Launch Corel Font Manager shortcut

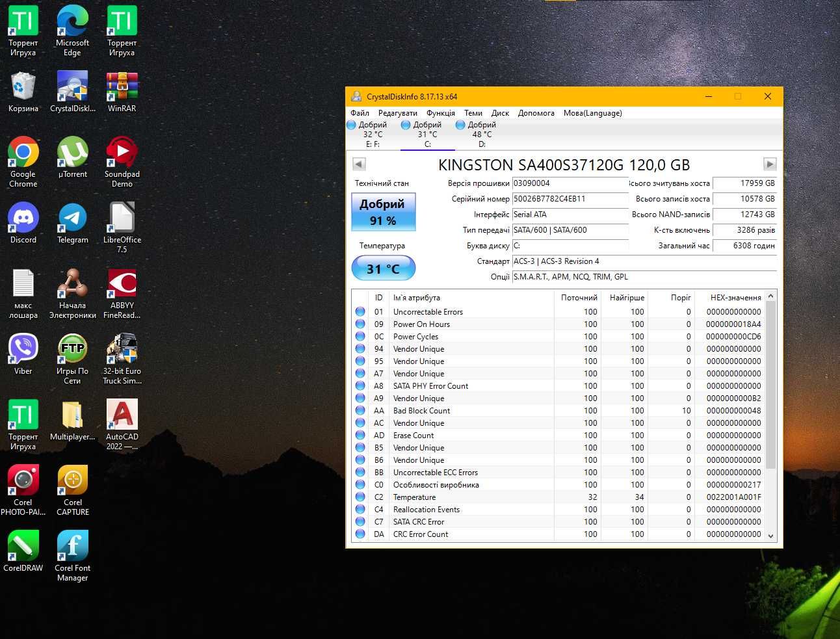click(x=72, y=556)
